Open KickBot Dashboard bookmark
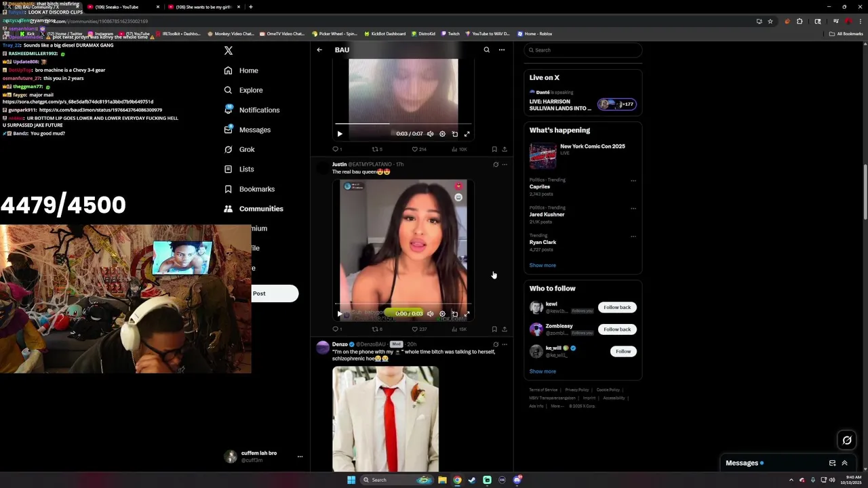The image size is (868, 488). [384, 33]
